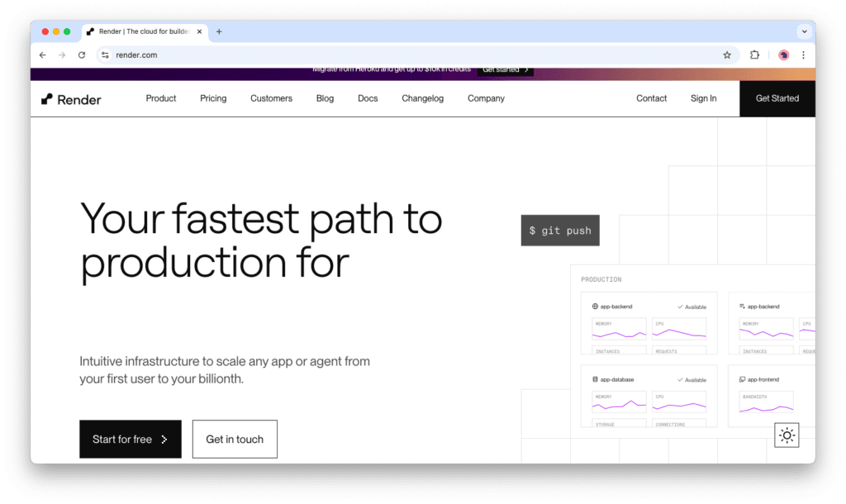The width and height of the screenshot is (846, 504).
Task: Open the Company menu
Action: (x=486, y=98)
